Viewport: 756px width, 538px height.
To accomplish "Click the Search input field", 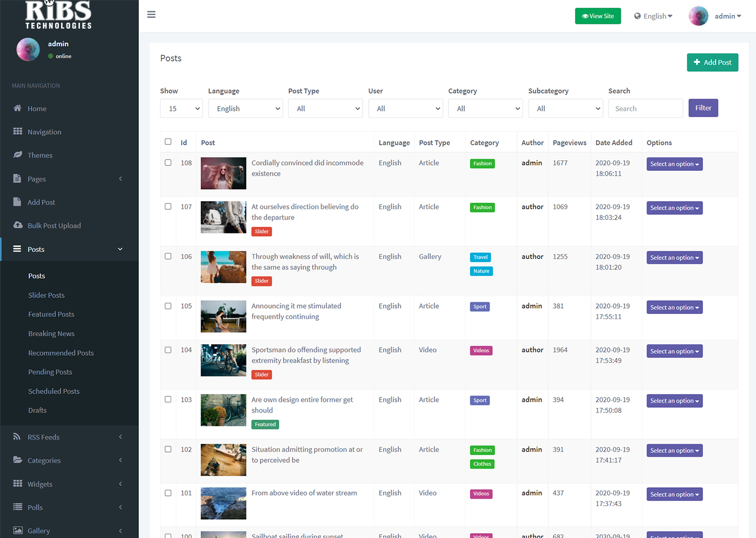I will pos(645,109).
